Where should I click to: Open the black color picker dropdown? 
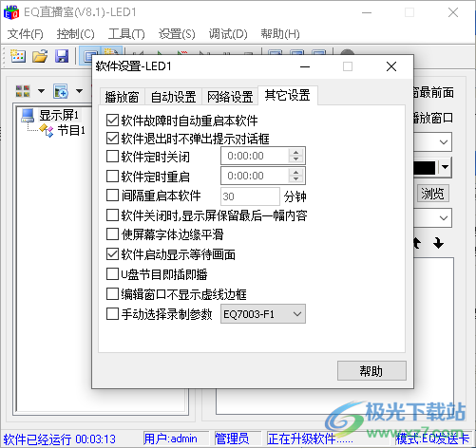click(446, 167)
